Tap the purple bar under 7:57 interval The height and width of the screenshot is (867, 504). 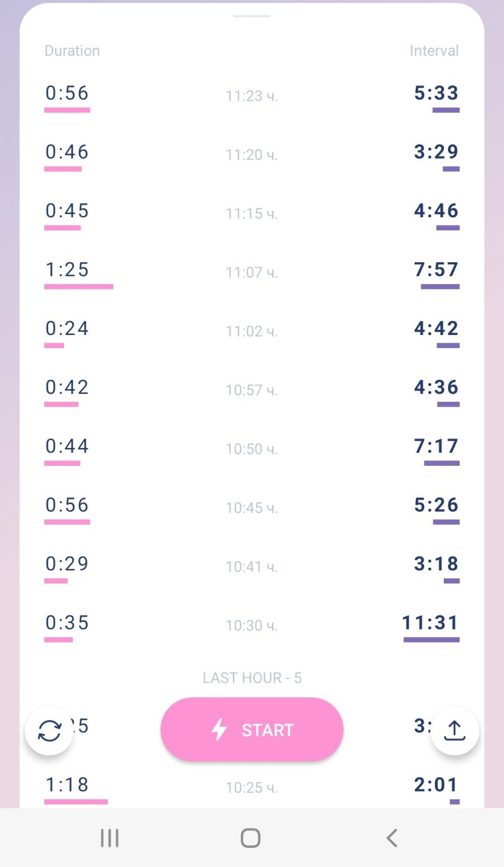tap(440, 286)
